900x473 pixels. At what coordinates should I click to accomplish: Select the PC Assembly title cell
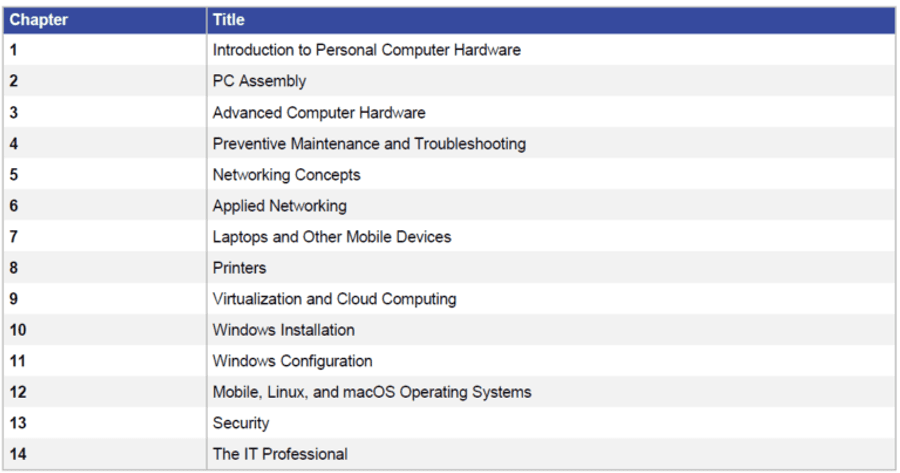point(259,81)
